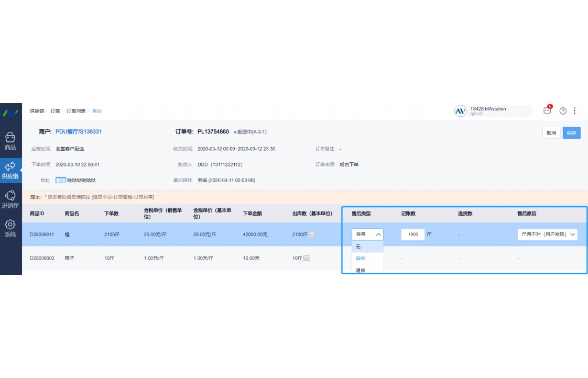This screenshot has height=378, width=588.
Task: Open the 供应链 sidebar section
Action: pyautogui.click(x=10, y=171)
